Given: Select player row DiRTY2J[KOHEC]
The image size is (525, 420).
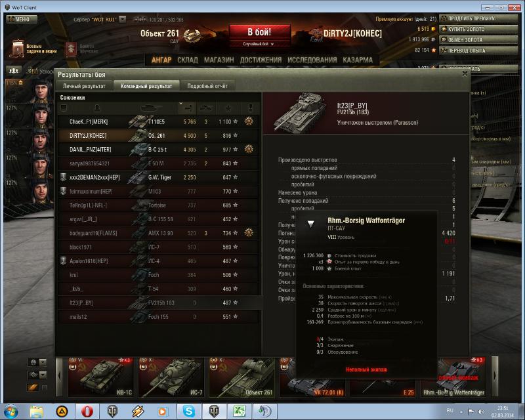Looking at the screenshot, I should click(159, 135).
